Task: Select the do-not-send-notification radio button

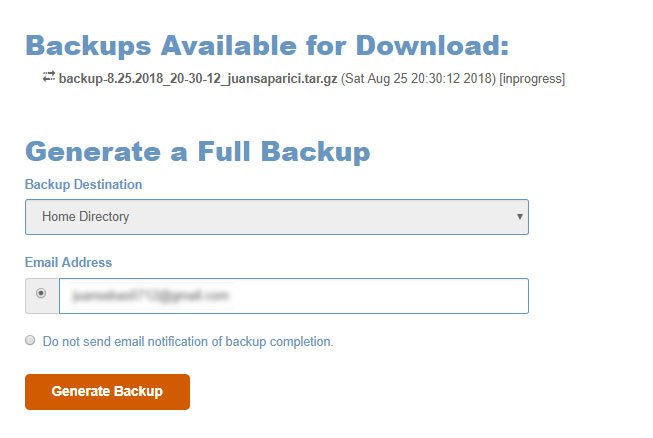Action: click(30, 340)
